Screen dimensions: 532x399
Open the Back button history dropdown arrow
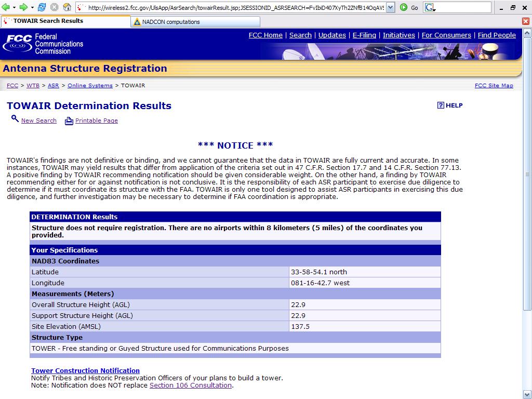tap(14, 7)
